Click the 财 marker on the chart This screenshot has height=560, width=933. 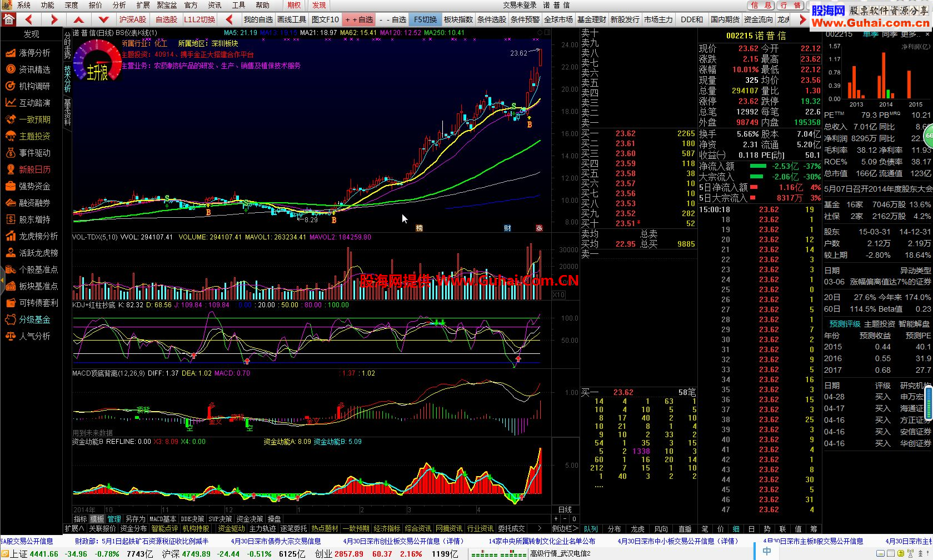pyautogui.click(x=507, y=228)
